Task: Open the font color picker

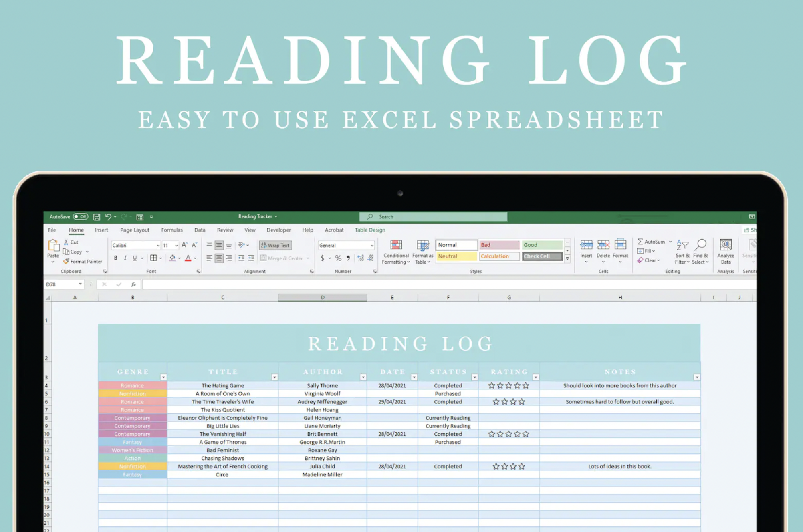Action: (193, 259)
